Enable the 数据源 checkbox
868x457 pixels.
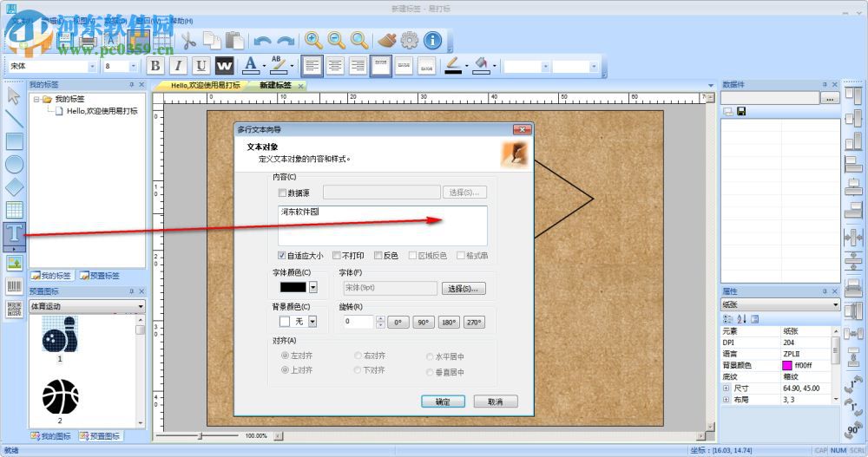282,193
